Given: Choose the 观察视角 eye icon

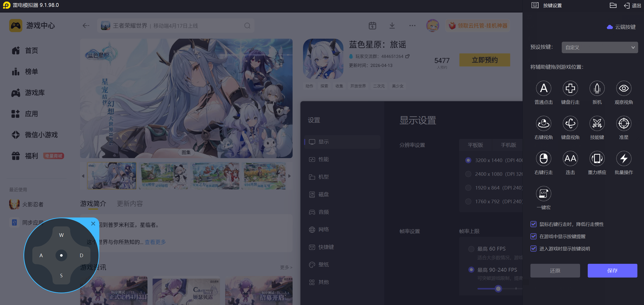Looking at the screenshot, I should [x=624, y=88].
